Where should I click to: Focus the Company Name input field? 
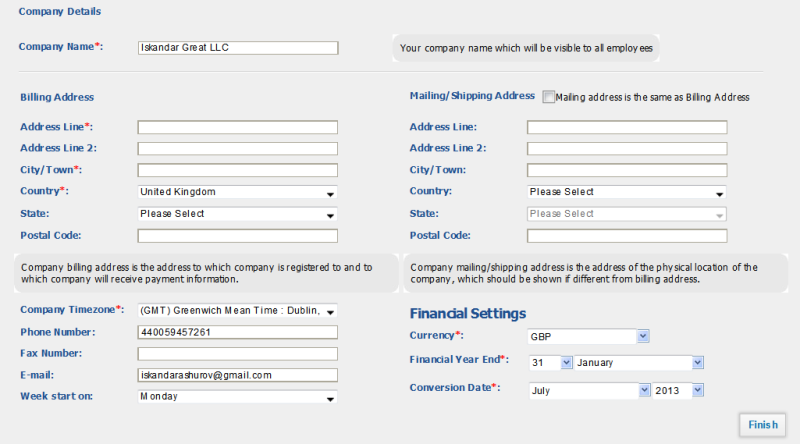[238, 48]
